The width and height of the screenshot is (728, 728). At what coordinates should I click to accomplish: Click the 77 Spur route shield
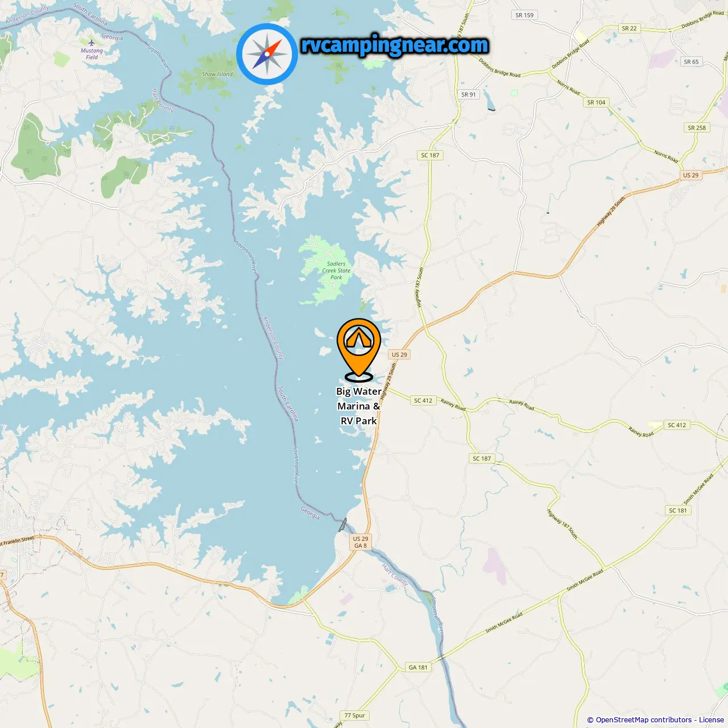[355, 715]
